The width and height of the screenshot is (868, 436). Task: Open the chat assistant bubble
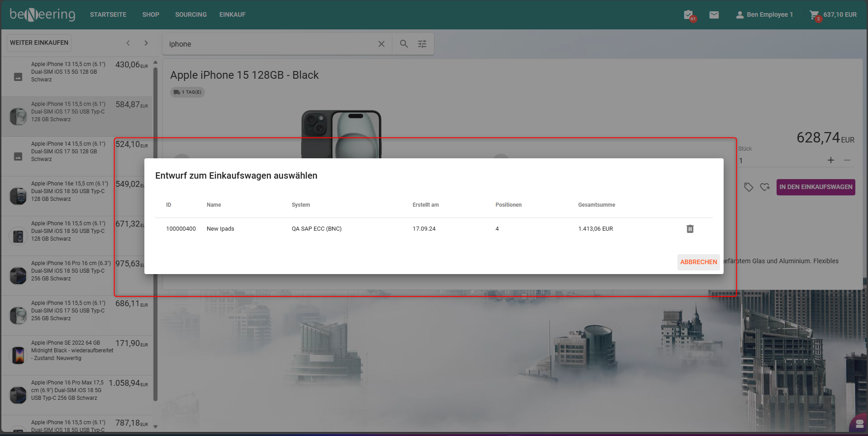[x=858, y=424]
